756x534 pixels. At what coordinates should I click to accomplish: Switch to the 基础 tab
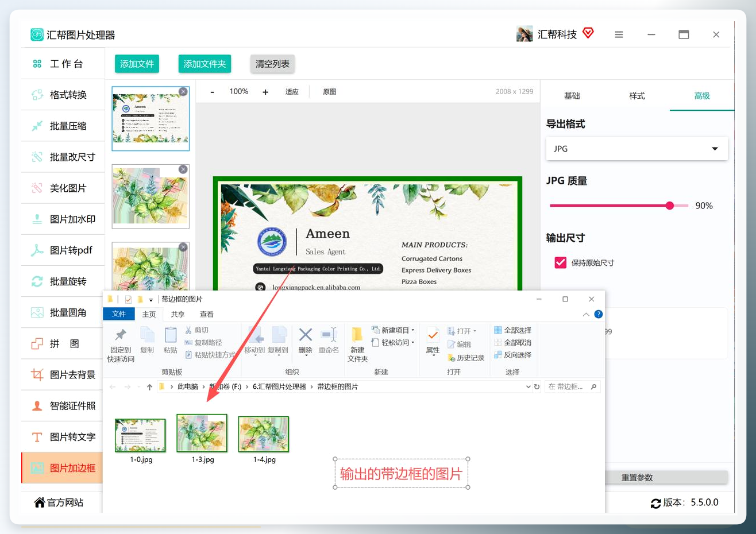572,96
